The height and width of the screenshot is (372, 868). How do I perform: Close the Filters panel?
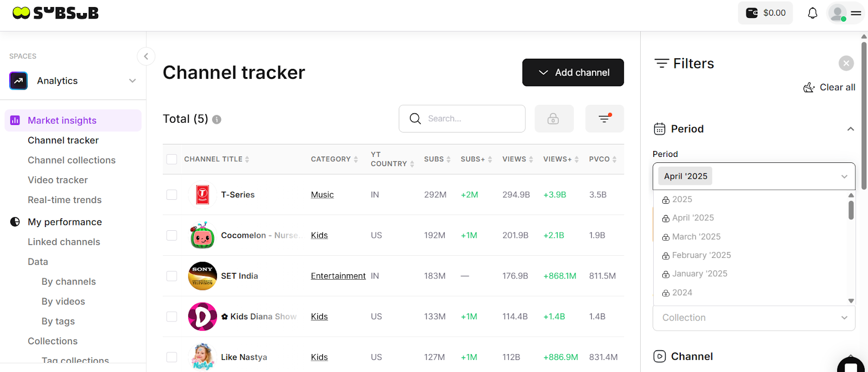(846, 64)
